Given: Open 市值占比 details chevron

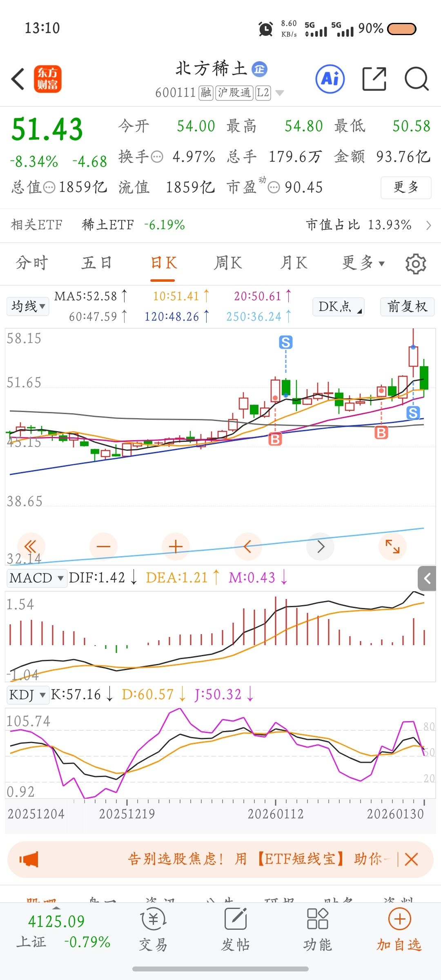Looking at the screenshot, I should [x=428, y=225].
